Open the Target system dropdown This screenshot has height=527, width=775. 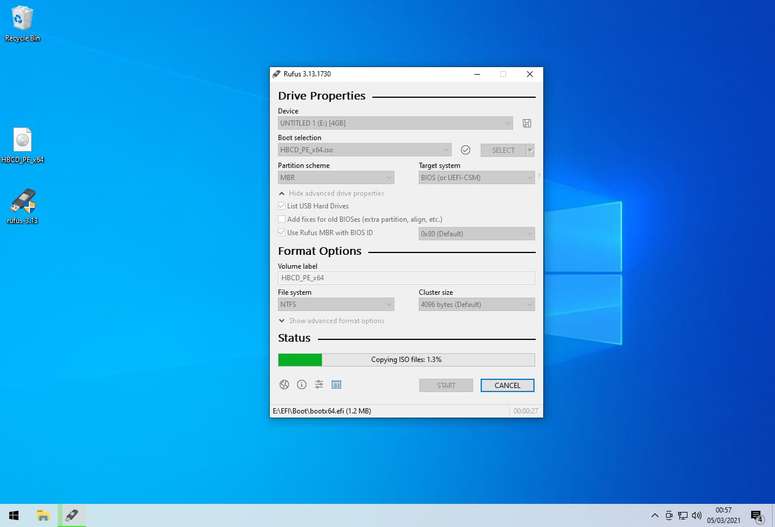click(476, 177)
